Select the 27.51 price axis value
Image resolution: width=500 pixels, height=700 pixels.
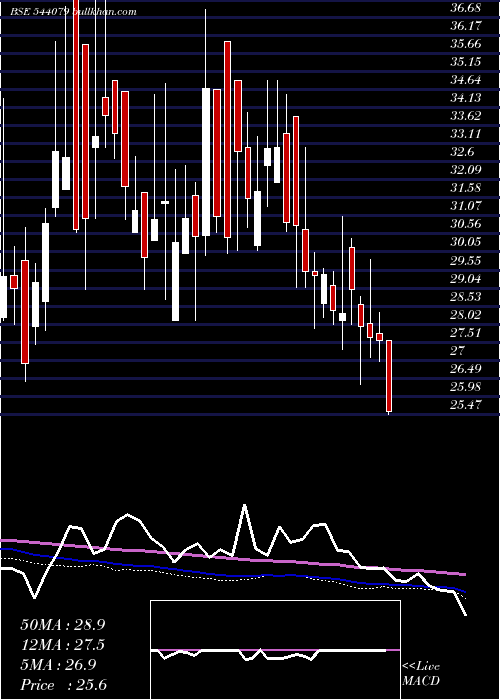pos(466,332)
